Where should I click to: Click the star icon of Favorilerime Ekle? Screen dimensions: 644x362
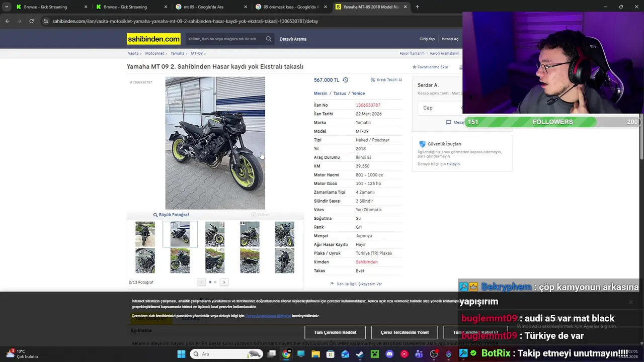[x=415, y=67]
